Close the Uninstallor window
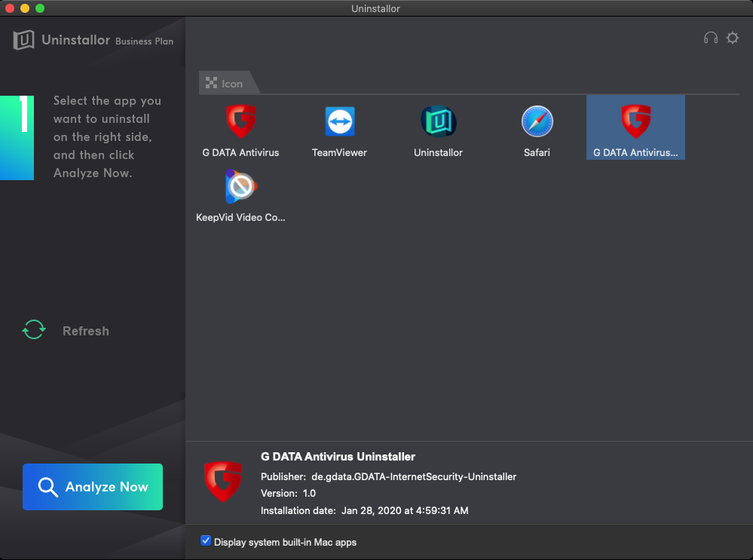753x560 pixels. click(x=10, y=8)
